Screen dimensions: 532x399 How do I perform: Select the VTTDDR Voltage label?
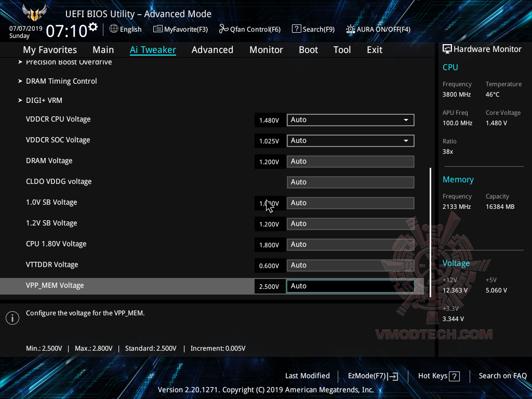point(52,264)
